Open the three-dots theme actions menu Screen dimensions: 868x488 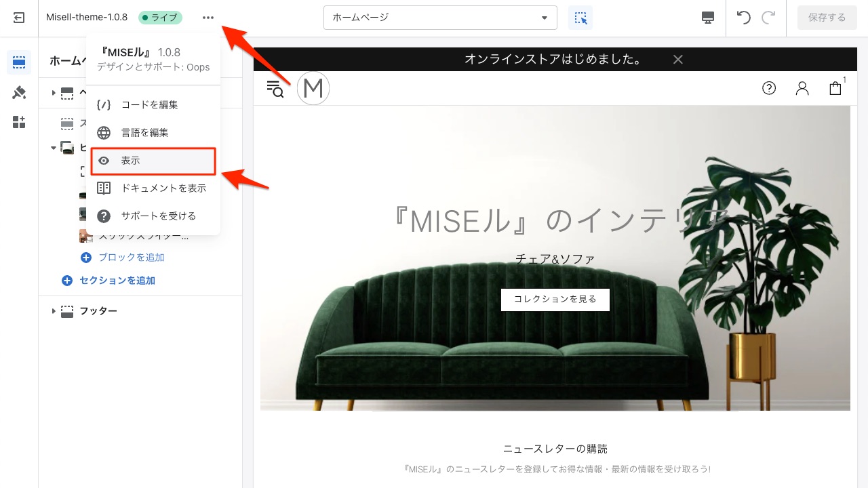click(208, 18)
